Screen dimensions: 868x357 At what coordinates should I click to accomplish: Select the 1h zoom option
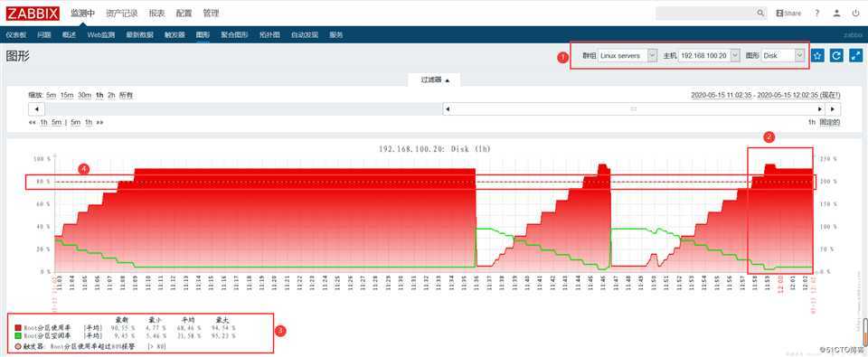coord(99,95)
